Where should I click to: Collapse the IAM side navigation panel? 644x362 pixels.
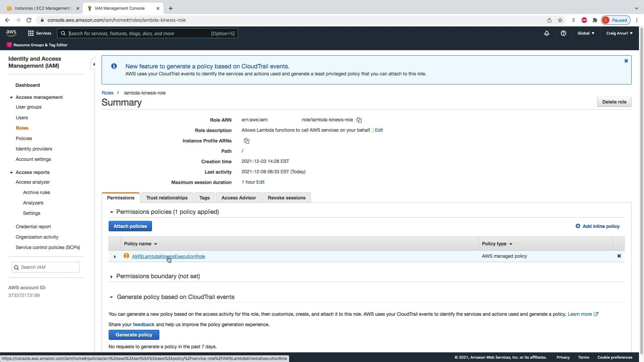pos(94,64)
